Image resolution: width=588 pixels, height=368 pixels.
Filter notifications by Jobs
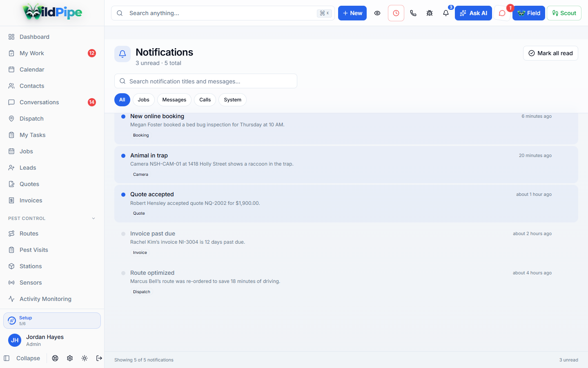pos(143,100)
